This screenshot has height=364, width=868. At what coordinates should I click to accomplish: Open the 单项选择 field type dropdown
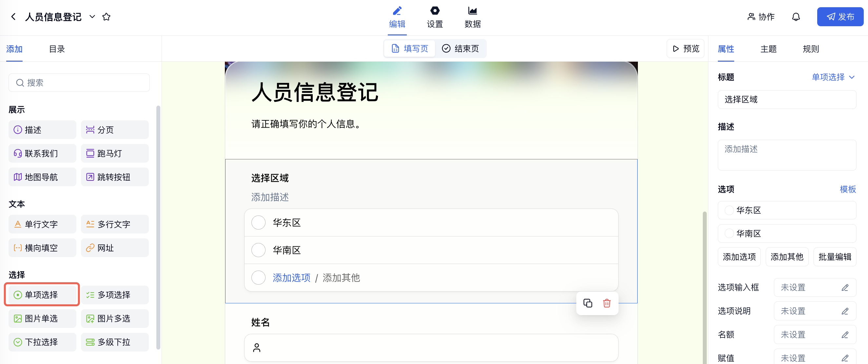click(833, 77)
